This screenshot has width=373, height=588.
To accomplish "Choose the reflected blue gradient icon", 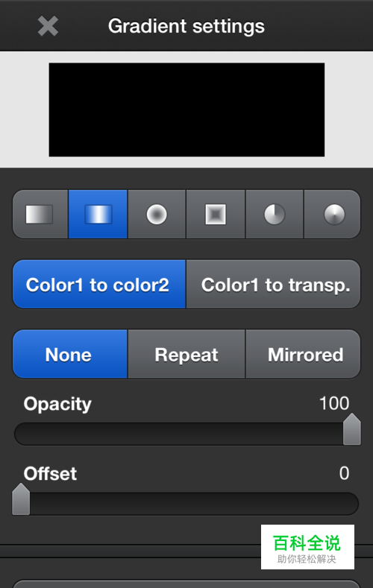I will coord(98,215).
